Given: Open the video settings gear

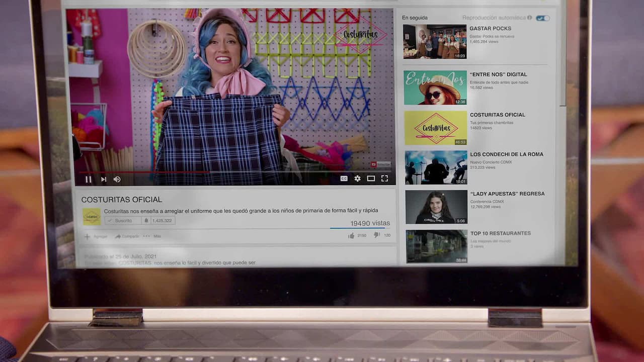Looking at the screenshot, I should click(x=357, y=178).
